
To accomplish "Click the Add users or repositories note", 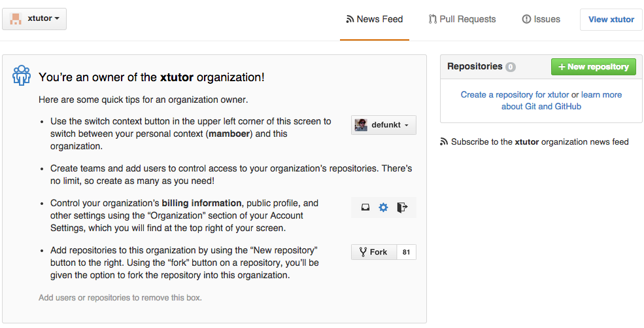I will (120, 298).
